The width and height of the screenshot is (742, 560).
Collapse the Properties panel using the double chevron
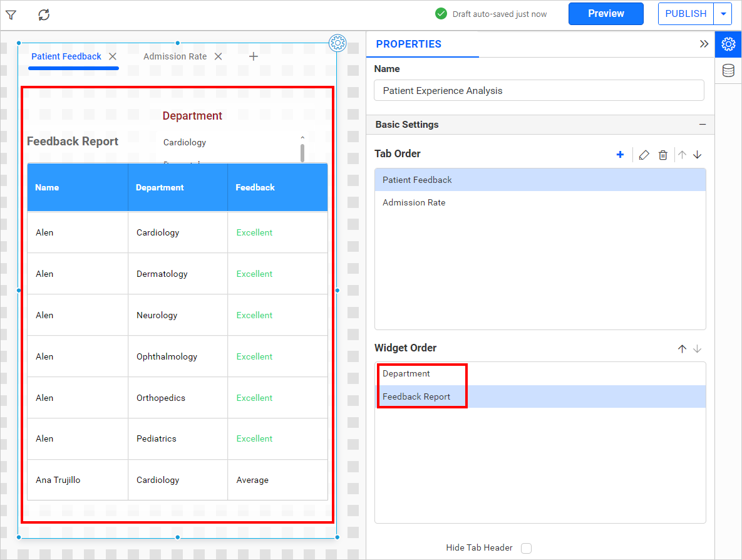(x=704, y=44)
